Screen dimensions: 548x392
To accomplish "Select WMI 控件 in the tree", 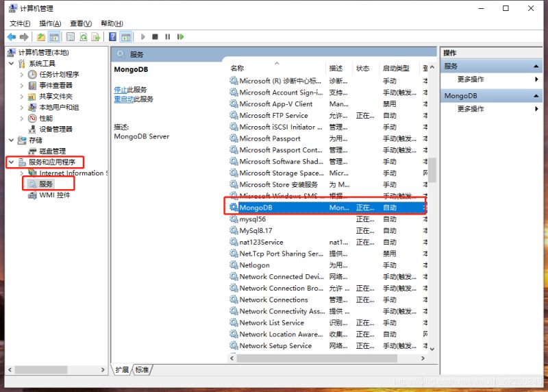I will coord(55,195).
